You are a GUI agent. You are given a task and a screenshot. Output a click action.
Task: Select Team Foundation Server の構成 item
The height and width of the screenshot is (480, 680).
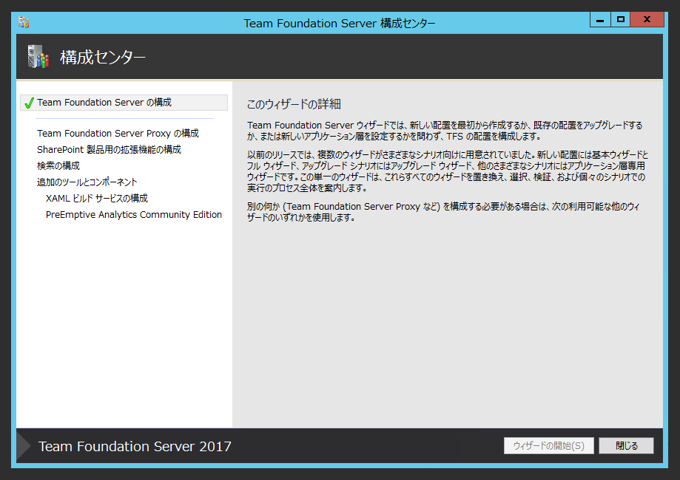coord(124,103)
